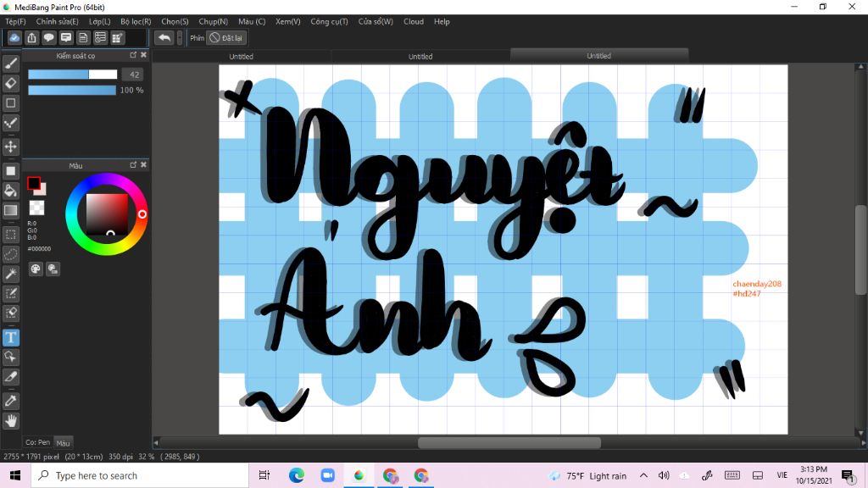This screenshot has height=488, width=868.
Task: Select the Dot brush tool
Action: (10, 123)
